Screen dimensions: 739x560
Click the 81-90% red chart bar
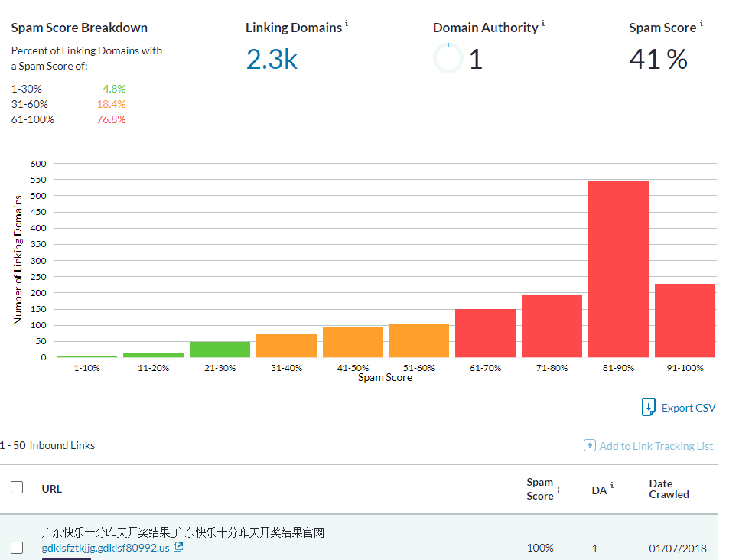tap(618, 269)
